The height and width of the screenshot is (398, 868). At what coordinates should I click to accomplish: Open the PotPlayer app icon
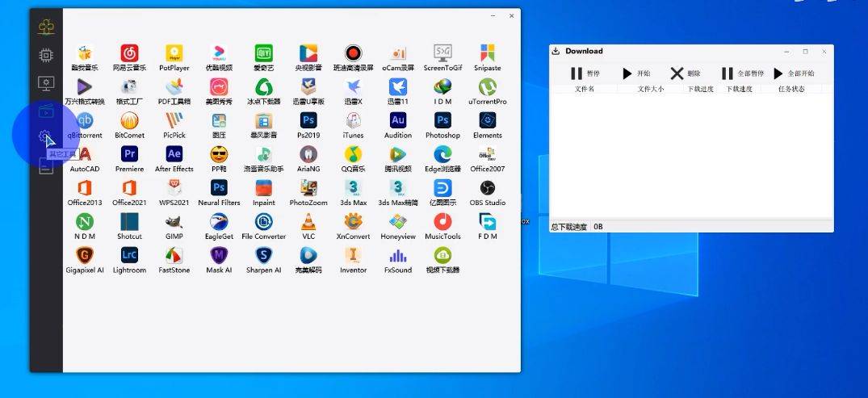(x=174, y=54)
